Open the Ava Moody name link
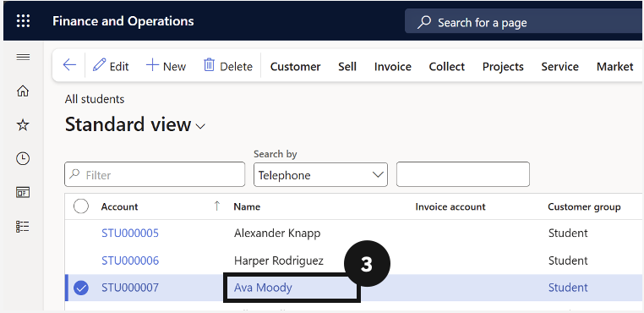 263,288
